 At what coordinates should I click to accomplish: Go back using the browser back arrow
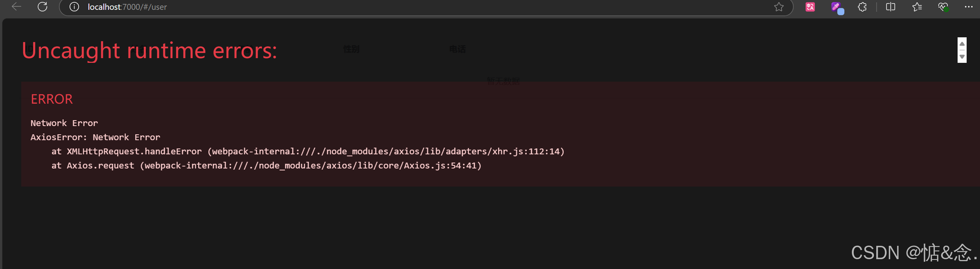pyautogui.click(x=17, y=7)
